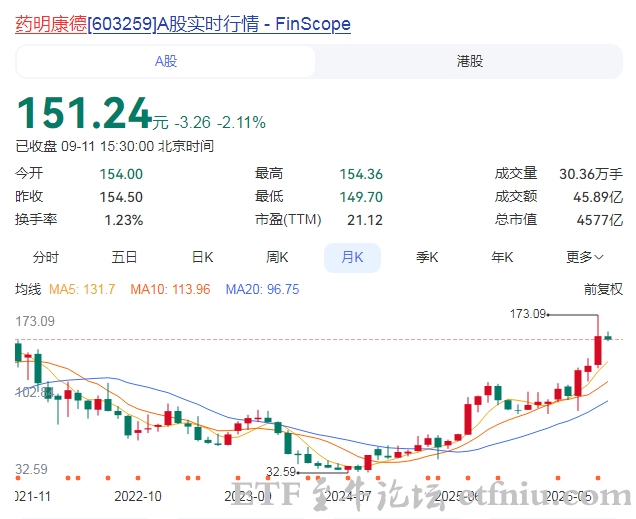This screenshot has height=519, width=636.
Task: Click the 换手率 value 1.23%
Action: tap(124, 220)
